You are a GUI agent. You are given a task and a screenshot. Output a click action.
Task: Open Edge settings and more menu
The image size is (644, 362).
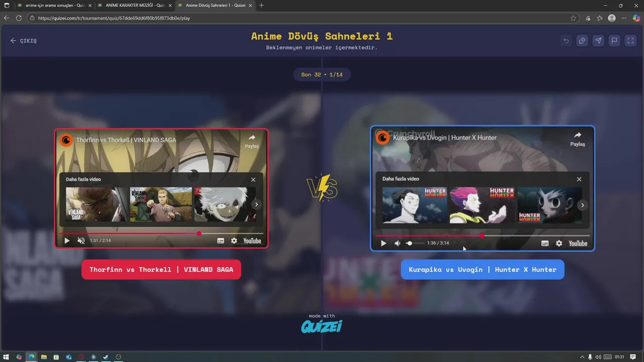click(624, 18)
